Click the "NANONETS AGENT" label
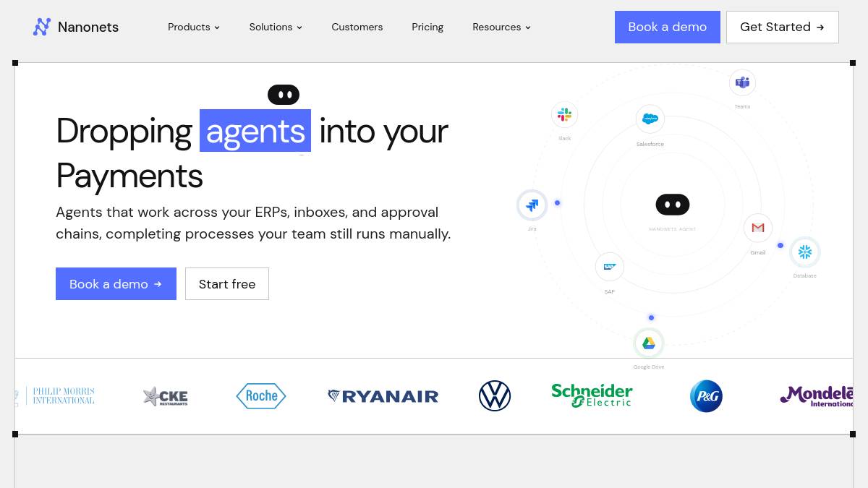Screen dimensions: 868x488 click(673, 229)
